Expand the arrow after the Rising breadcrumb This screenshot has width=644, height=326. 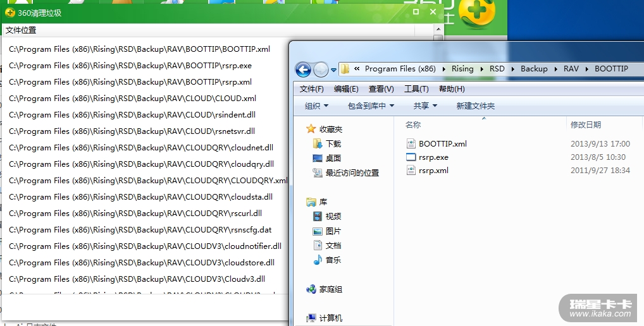(x=482, y=69)
